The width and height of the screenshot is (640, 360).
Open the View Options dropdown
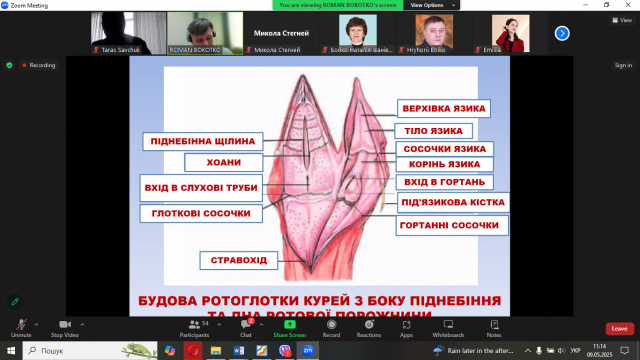click(432, 5)
